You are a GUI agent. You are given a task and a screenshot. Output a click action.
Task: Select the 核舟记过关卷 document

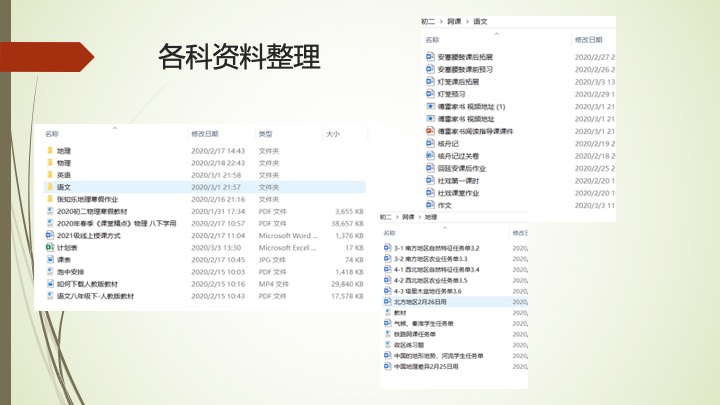click(458, 156)
